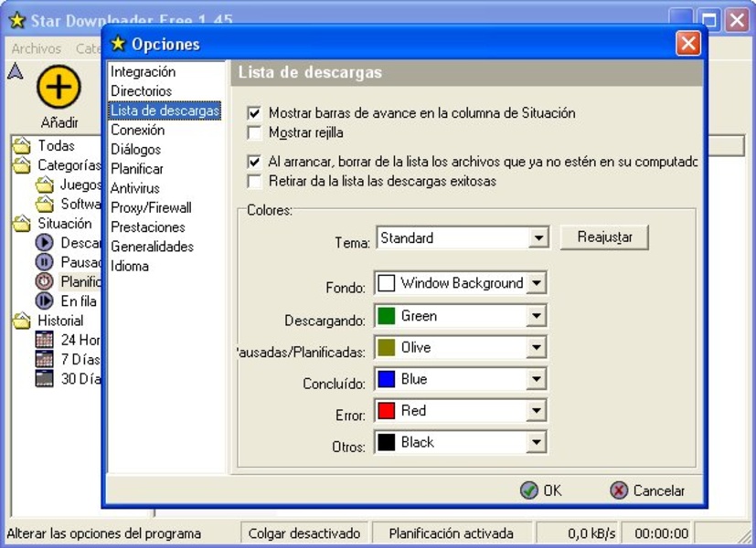Select Proxy/Firewall in options list

tap(151, 208)
